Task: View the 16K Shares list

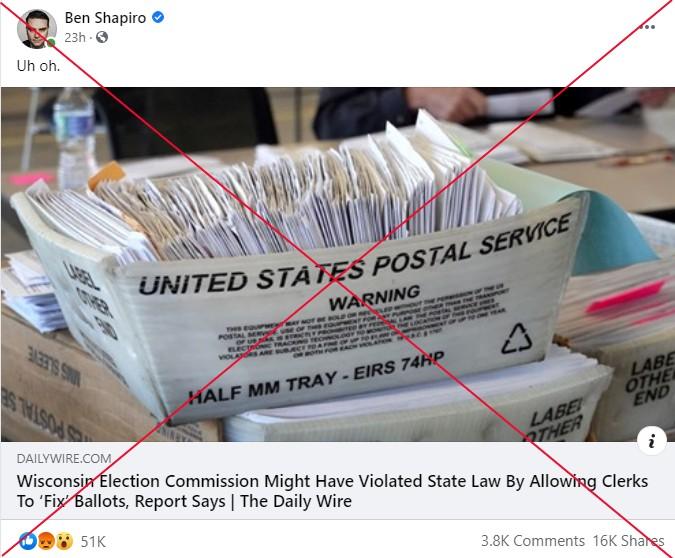Action: click(x=629, y=541)
